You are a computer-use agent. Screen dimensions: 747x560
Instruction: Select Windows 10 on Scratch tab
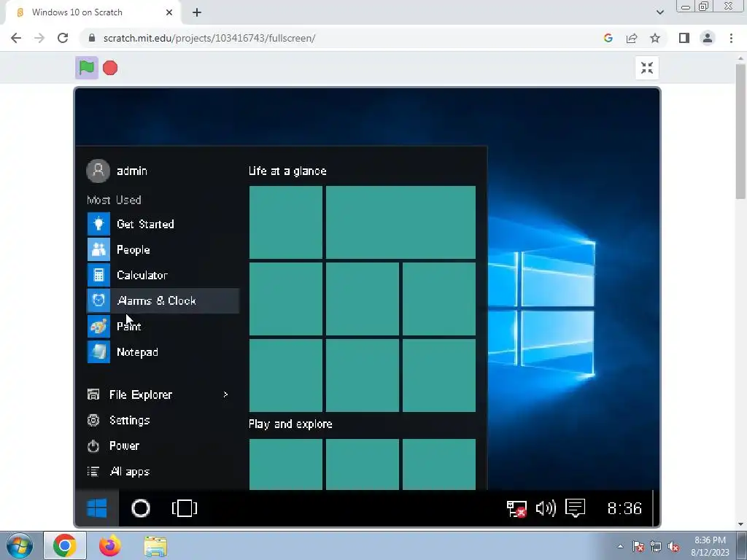click(x=94, y=12)
